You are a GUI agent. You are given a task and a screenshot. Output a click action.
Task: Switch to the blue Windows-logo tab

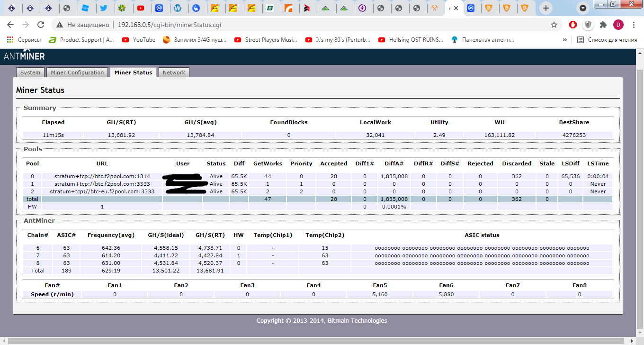click(x=85, y=8)
